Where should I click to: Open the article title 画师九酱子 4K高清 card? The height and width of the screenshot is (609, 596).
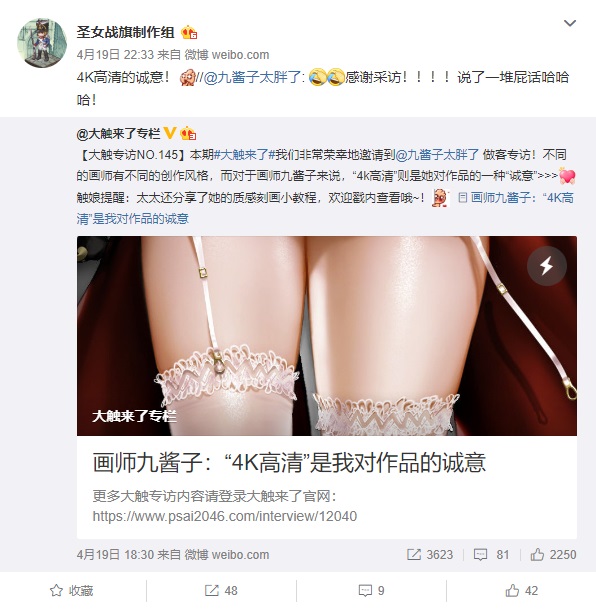tap(289, 462)
